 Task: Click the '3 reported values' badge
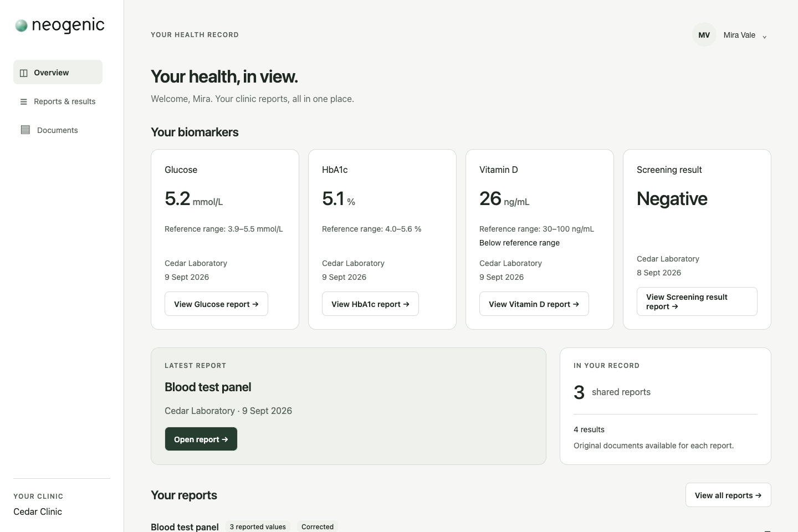tap(258, 526)
